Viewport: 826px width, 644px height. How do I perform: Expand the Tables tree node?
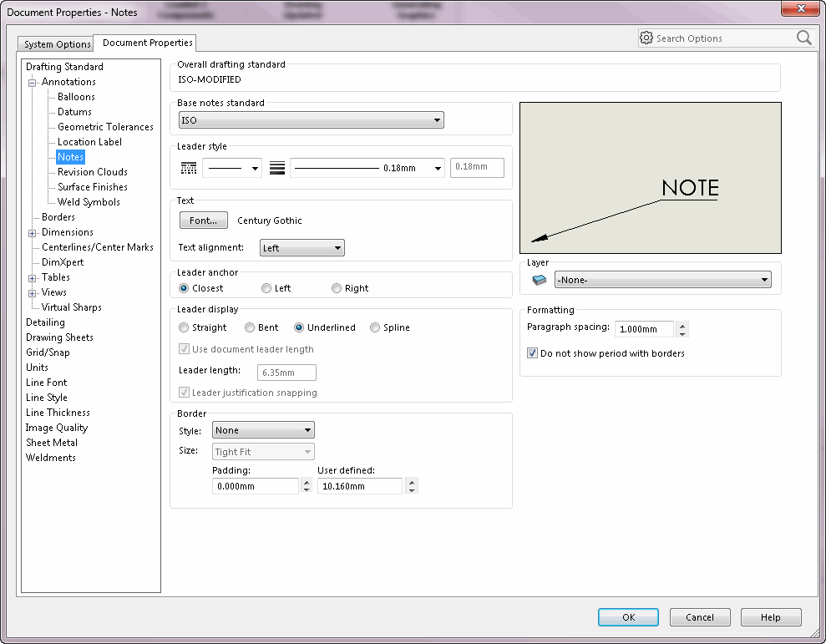(32, 278)
